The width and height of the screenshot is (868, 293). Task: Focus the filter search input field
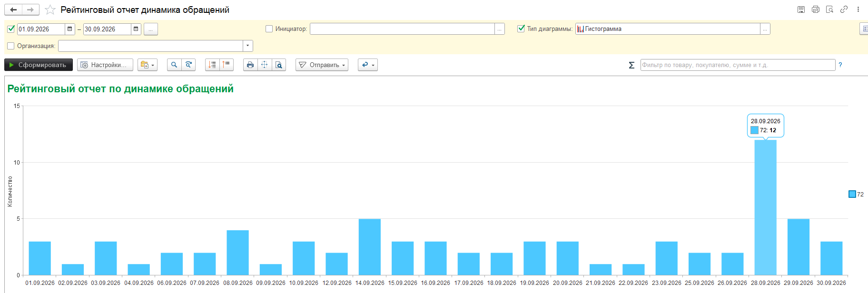pos(738,65)
